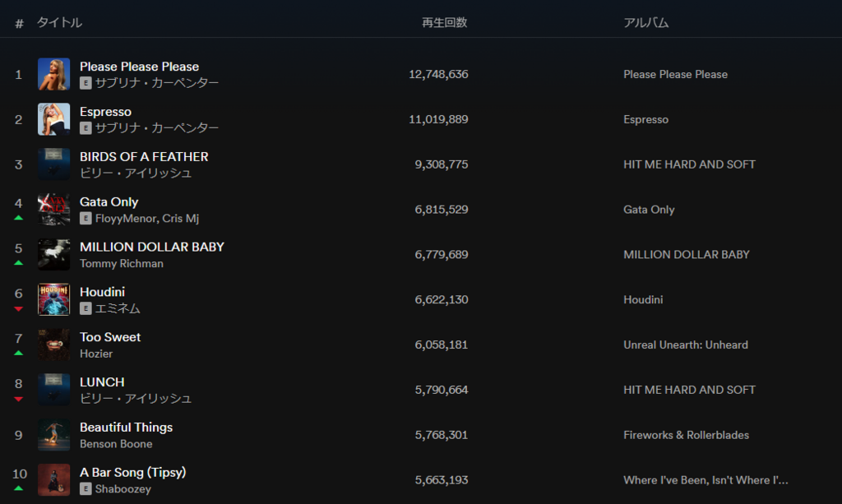Screen dimensions: 842x504
Task: Click explicit badge beside Shaboozey
Action: pyautogui.click(x=86, y=489)
